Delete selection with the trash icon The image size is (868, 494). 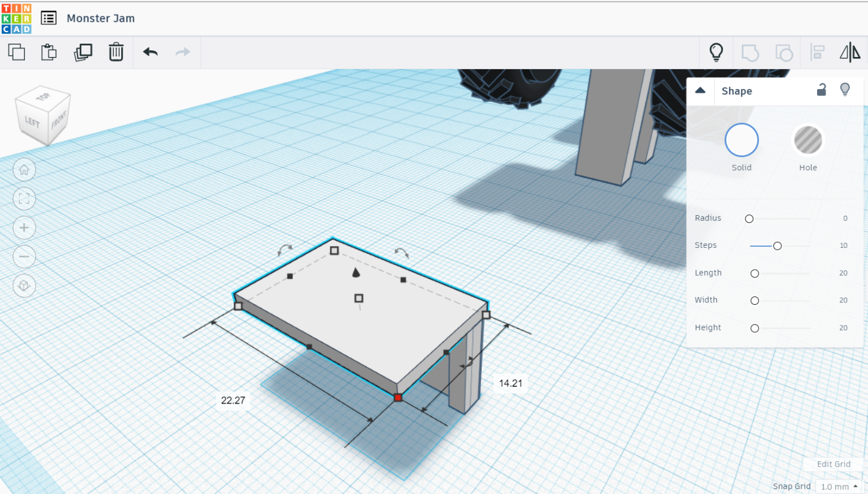coord(116,52)
